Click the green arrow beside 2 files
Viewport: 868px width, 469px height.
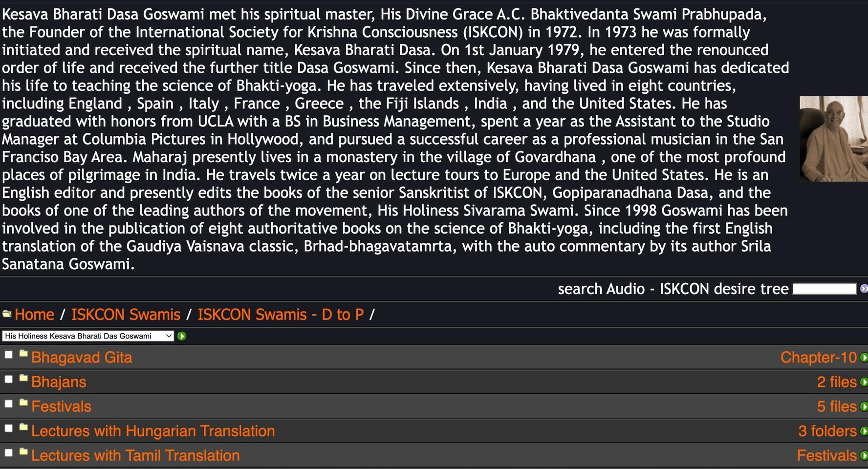pos(864,382)
